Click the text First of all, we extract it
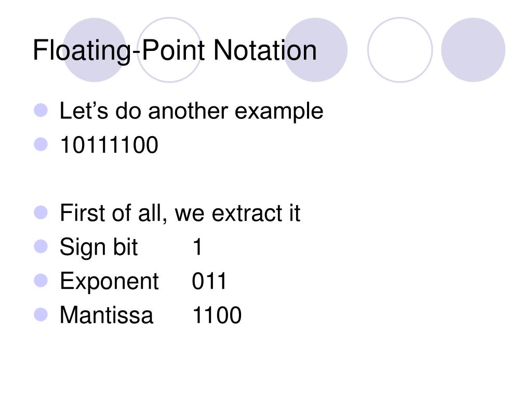532x399 pixels. pyautogui.click(x=180, y=213)
